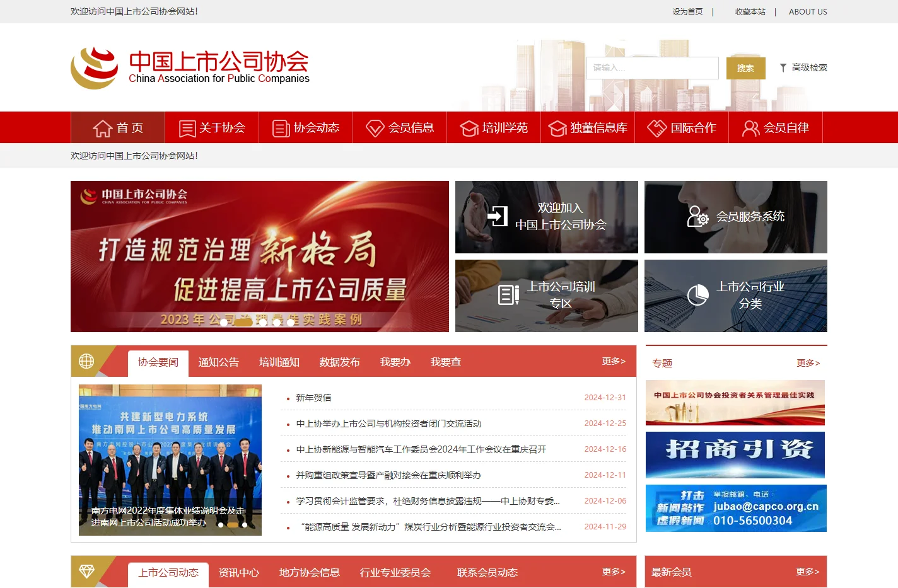Click the 国际合作 handshake icon

pyautogui.click(x=657, y=128)
